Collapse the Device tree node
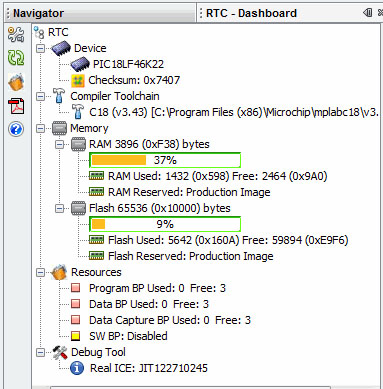Viewport: 383px width, 389px height. point(40,49)
